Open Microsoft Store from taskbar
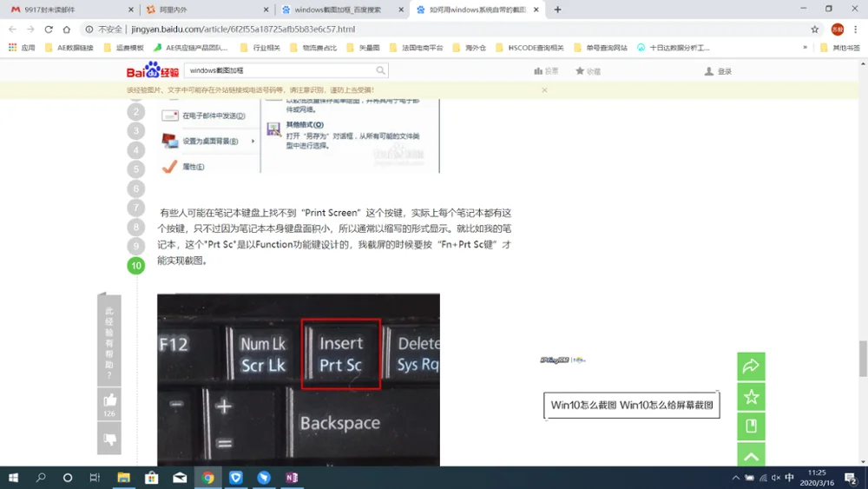 pyautogui.click(x=151, y=478)
